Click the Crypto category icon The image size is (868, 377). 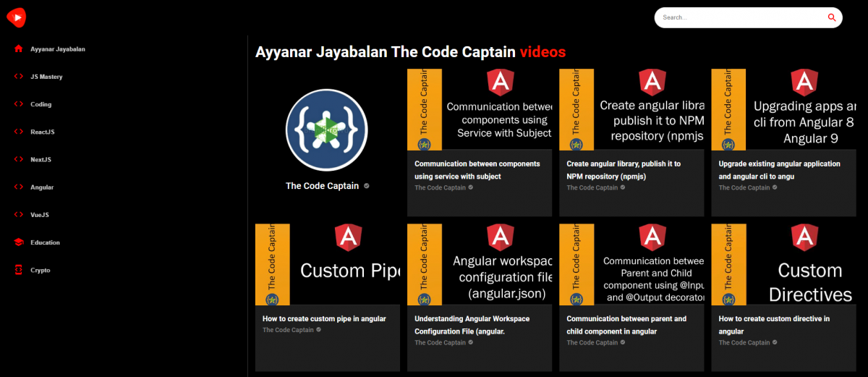pos(18,270)
